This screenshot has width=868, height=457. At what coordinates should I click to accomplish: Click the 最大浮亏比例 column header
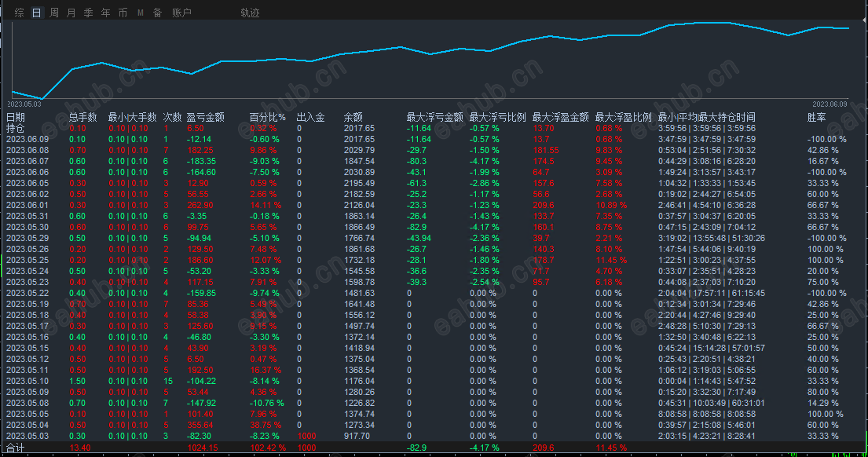click(x=498, y=117)
